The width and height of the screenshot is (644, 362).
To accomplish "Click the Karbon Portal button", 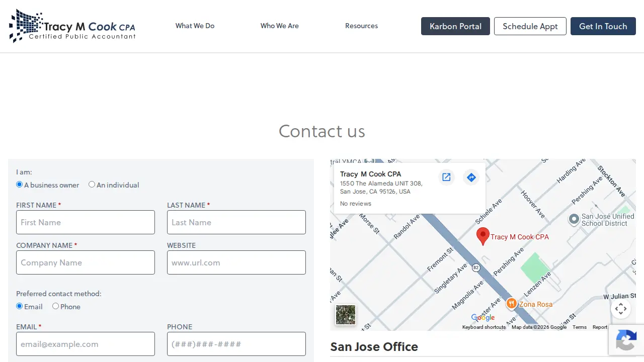I will pos(455,26).
